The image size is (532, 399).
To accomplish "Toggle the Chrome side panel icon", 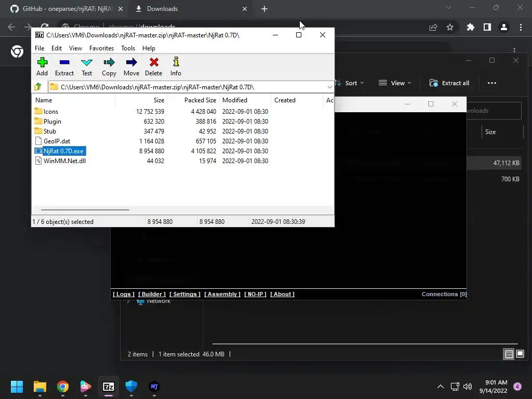I will click(487, 27).
